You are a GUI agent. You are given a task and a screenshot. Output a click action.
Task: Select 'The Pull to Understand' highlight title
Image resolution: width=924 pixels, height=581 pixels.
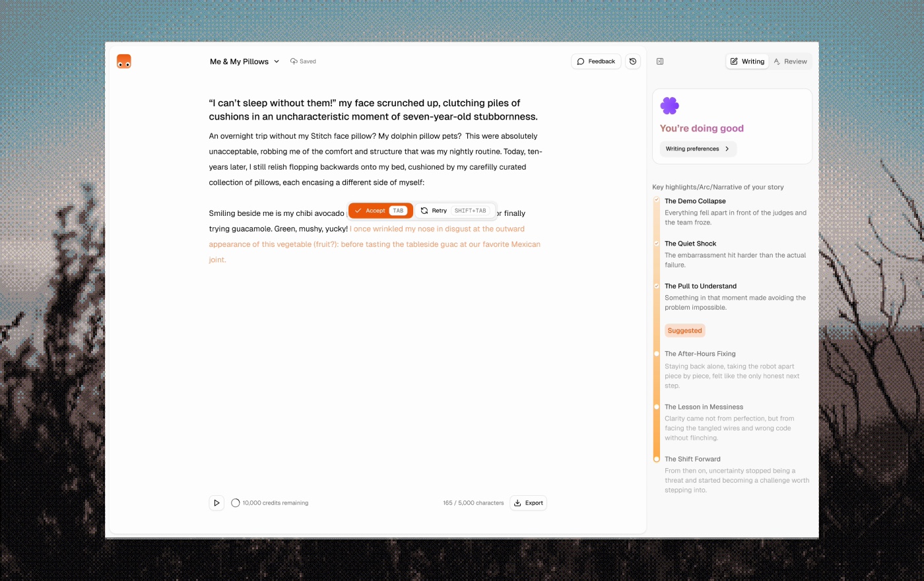point(700,287)
